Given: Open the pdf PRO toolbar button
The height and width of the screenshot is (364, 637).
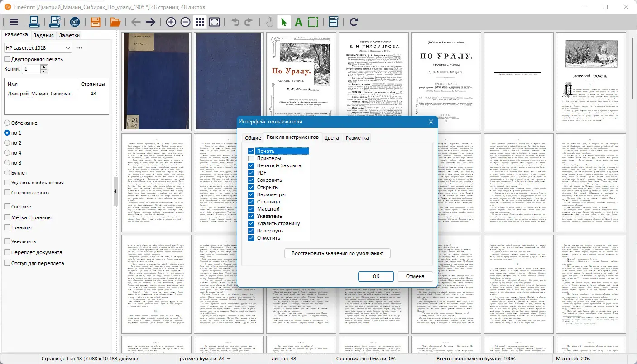Looking at the screenshot, I should click(x=75, y=22).
